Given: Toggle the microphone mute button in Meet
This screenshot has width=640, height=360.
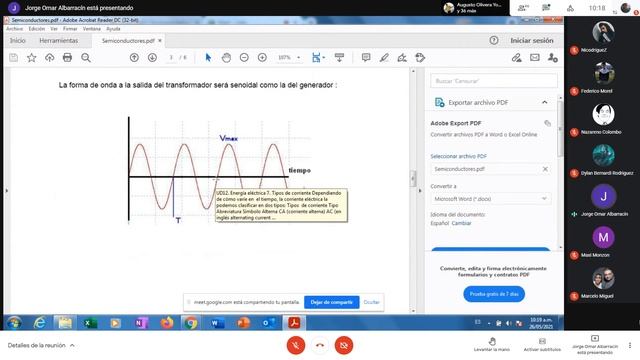Looking at the screenshot, I should [x=296, y=345].
